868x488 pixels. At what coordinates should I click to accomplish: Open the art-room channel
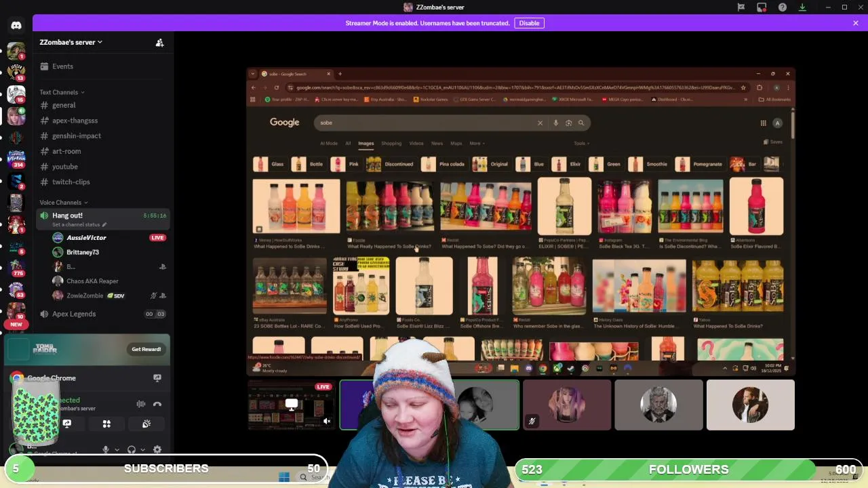pos(103,151)
